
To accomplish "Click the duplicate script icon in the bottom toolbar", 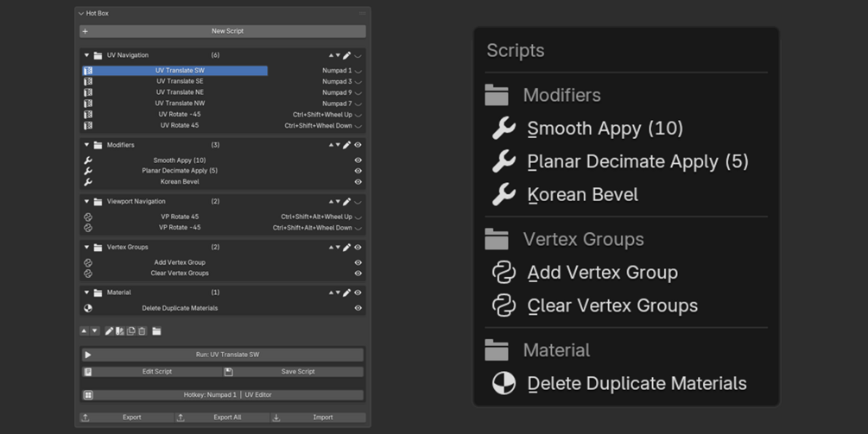I will click(x=130, y=331).
